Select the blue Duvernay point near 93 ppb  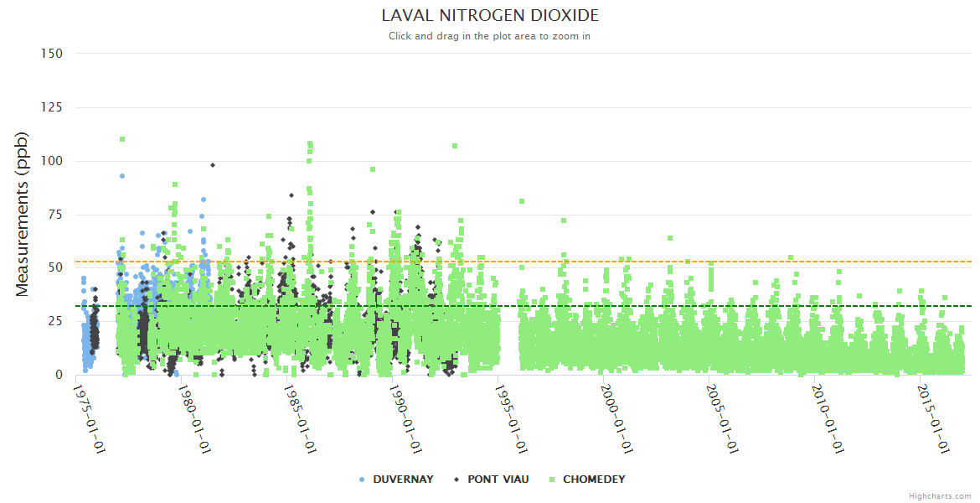pyautogui.click(x=122, y=176)
